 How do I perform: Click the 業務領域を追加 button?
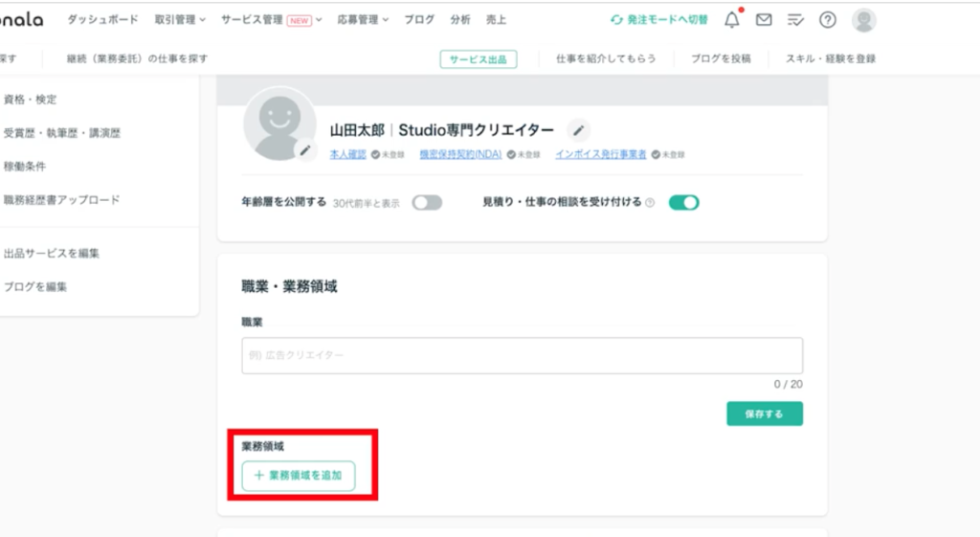click(299, 476)
